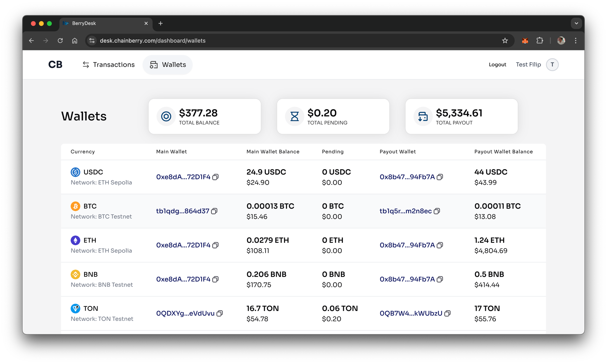Open the Transactions tab
This screenshot has height=364, width=607.
tap(108, 65)
